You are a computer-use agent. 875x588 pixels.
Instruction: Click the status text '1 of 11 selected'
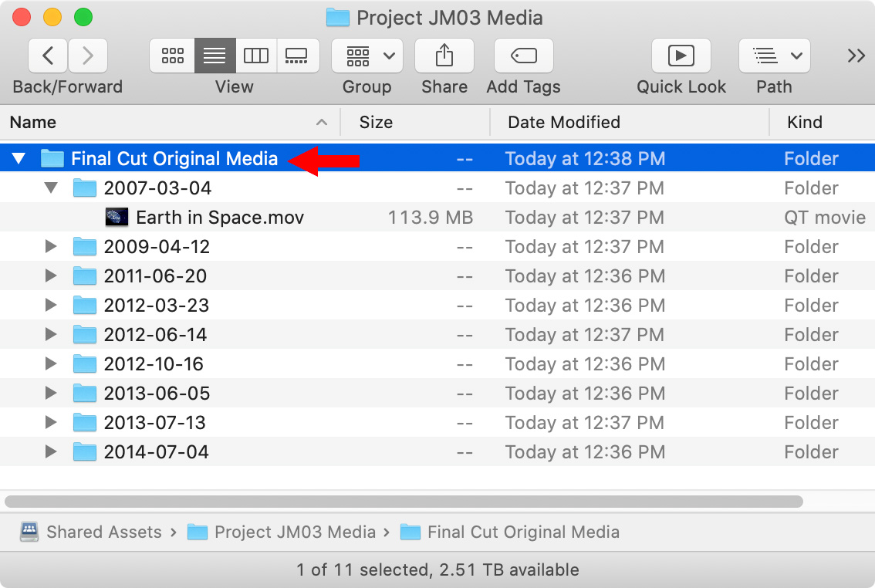tap(363, 569)
